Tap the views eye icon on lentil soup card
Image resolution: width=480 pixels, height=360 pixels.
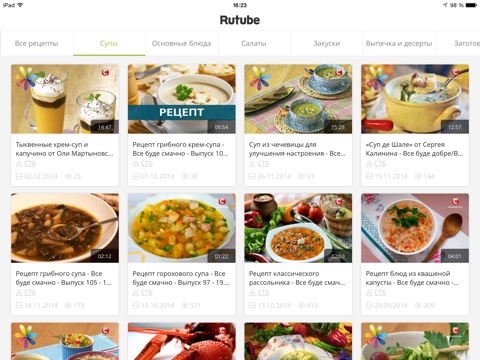[x=301, y=176]
